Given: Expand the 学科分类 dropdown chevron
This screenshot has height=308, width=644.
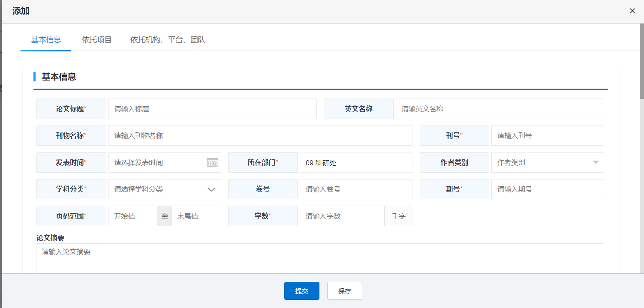Looking at the screenshot, I should pyautogui.click(x=211, y=189).
